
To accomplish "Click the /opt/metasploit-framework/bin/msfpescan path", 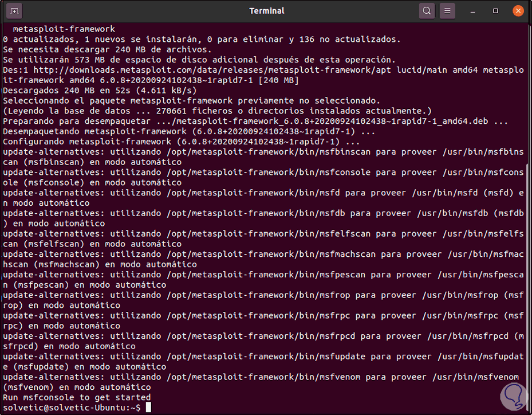I will point(266,275).
